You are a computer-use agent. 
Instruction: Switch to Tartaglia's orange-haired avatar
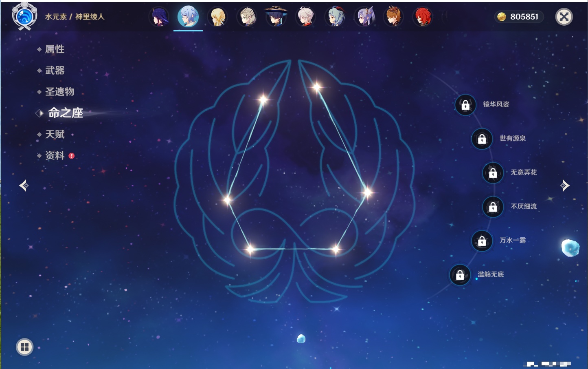394,17
